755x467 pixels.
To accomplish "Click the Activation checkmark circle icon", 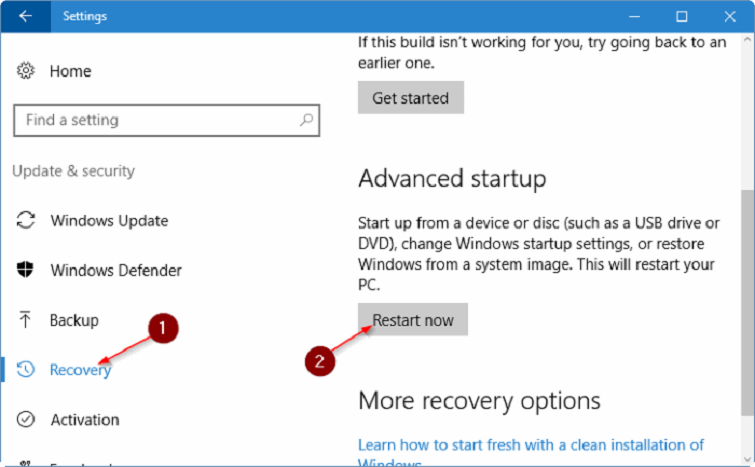I will tap(27, 420).
